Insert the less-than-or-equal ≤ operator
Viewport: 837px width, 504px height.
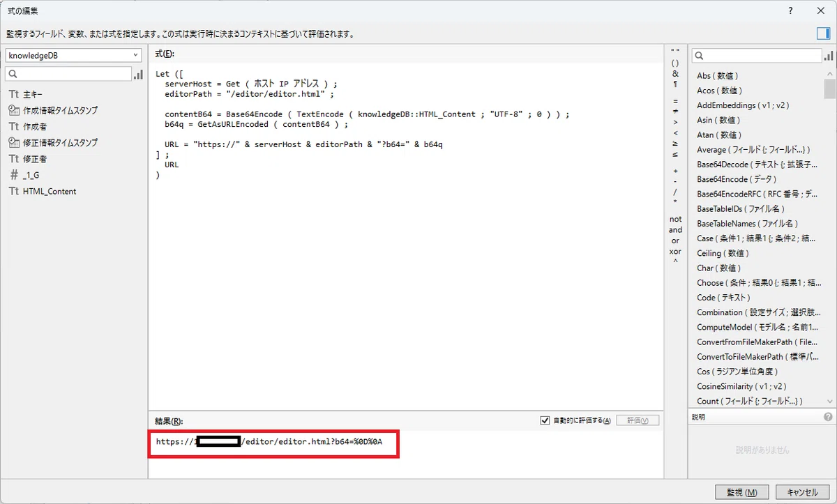(675, 154)
